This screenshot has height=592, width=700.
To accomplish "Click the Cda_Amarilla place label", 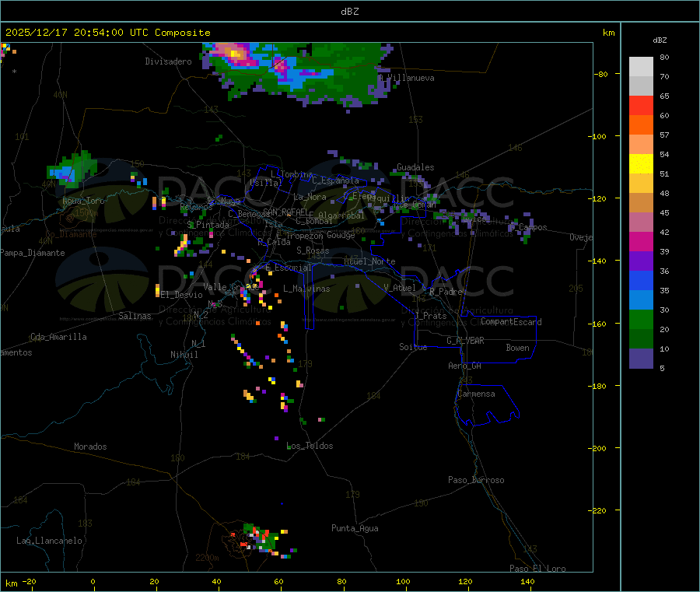I will coord(58,337).
